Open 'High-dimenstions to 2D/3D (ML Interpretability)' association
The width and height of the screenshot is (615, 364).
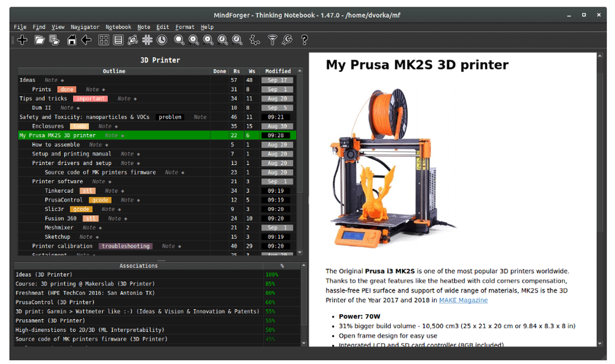pyautogui.click(x=157, y=330)
